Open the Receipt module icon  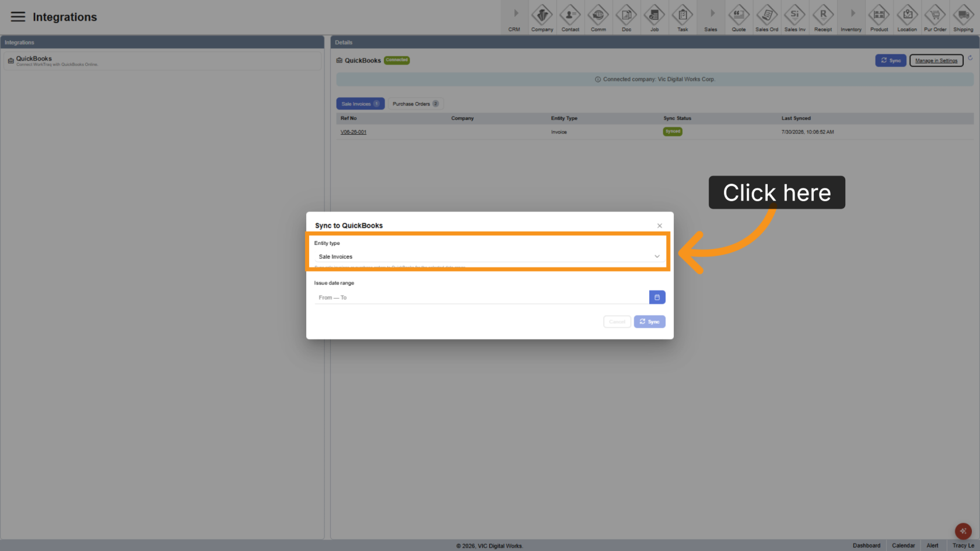[823, 17]
